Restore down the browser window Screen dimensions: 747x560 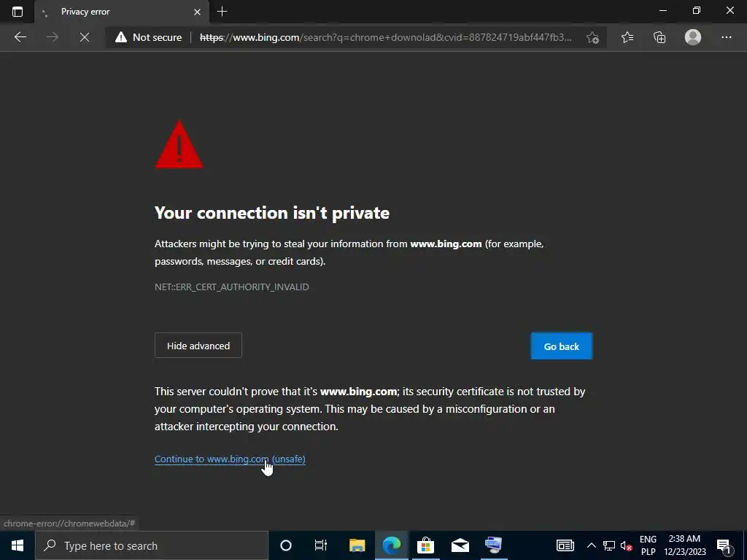697,10
